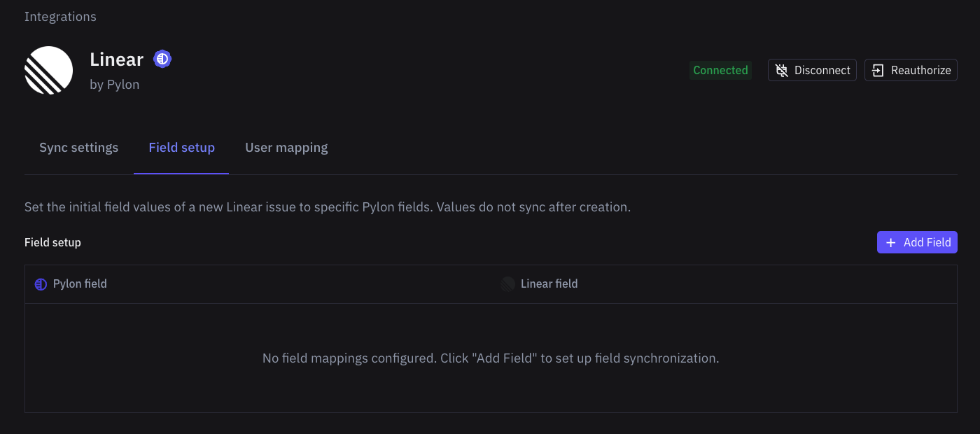Click the arrow icon on Reauthorize
This screenshot has height=434, width=980.
point(878,70)
